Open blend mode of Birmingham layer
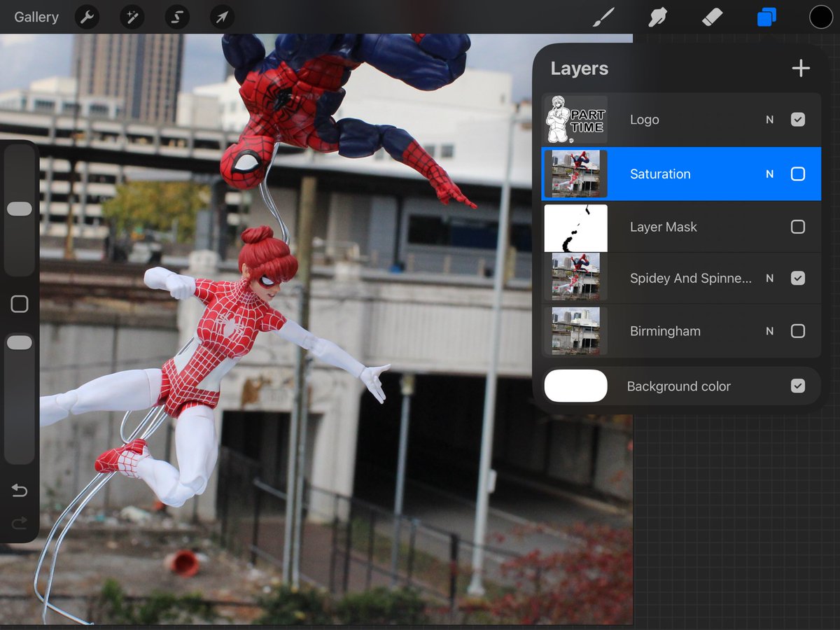The width and height of the screenshot is (840, 630). (769, 331)
